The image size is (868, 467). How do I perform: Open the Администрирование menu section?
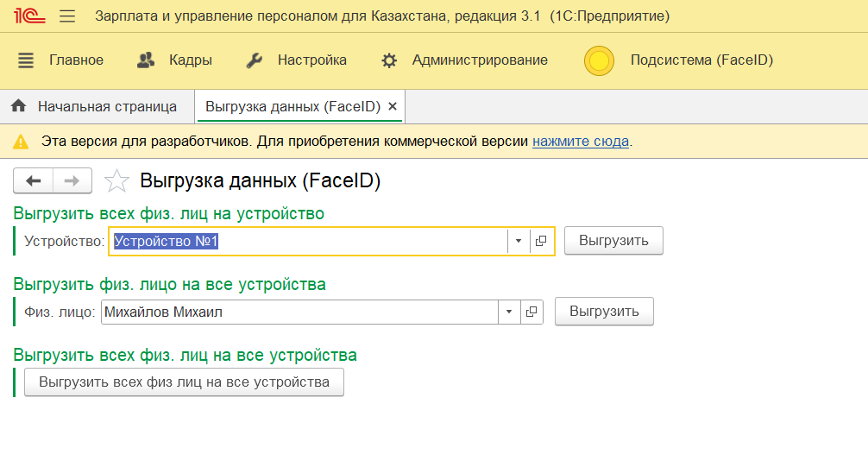pyautogui.click(x=464, y=60)
